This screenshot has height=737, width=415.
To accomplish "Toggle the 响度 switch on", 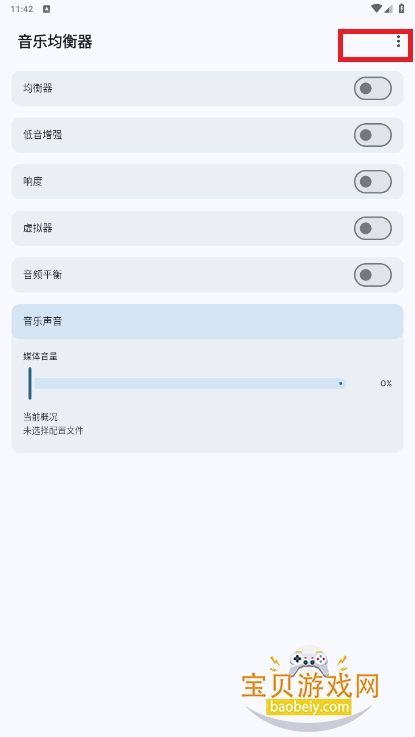I will click(x=373, y=181).
